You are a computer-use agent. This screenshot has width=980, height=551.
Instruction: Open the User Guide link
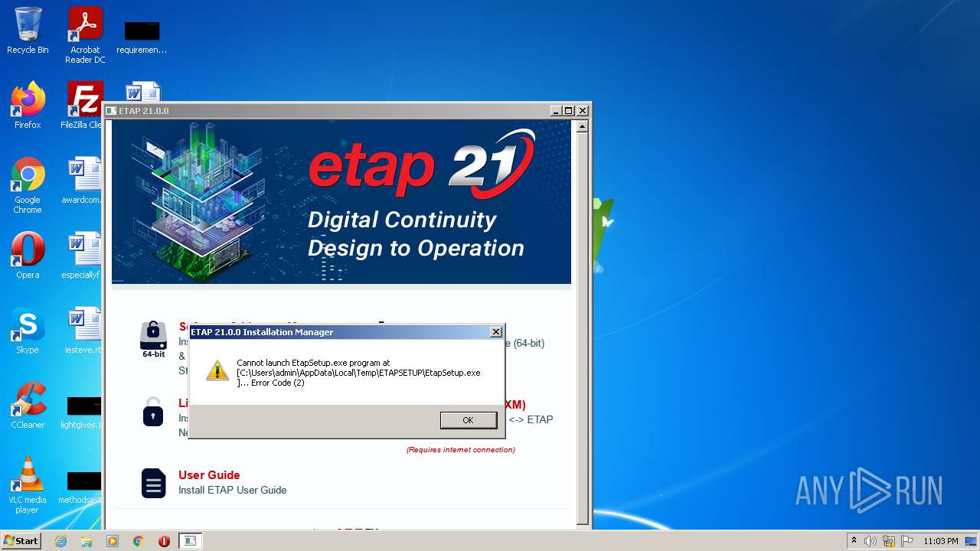209,475
